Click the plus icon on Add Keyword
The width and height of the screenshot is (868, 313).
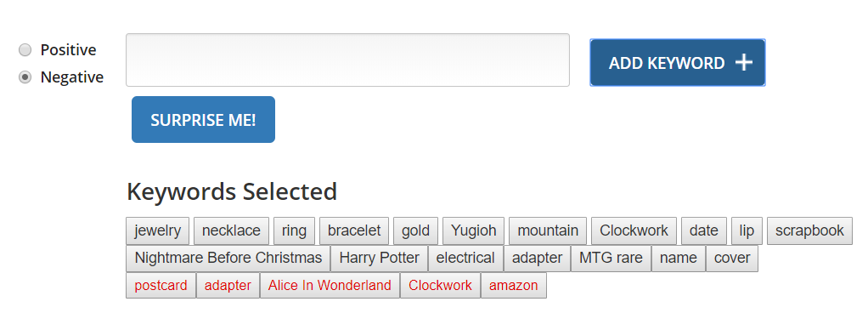pos(743,63)
